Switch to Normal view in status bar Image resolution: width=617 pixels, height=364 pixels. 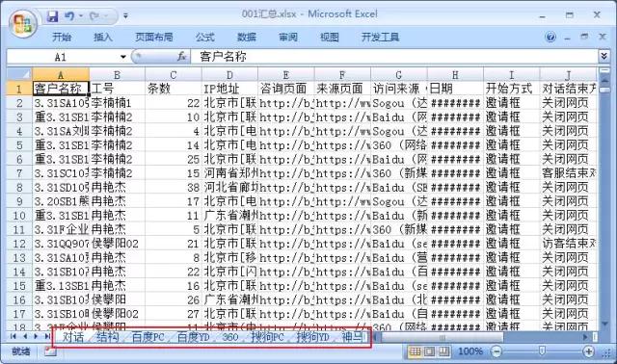[x=416, y=351]
